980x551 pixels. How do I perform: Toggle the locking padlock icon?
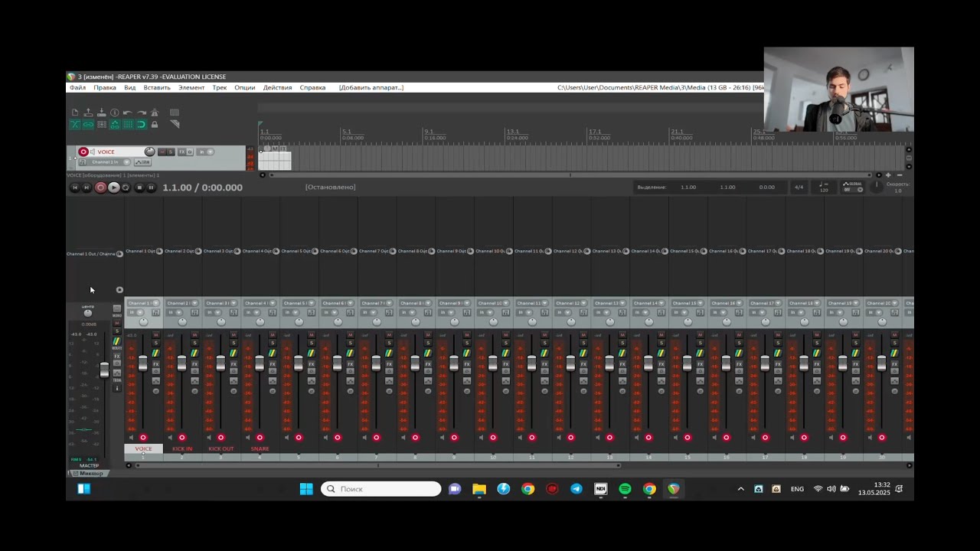click(x=155, y=124)
